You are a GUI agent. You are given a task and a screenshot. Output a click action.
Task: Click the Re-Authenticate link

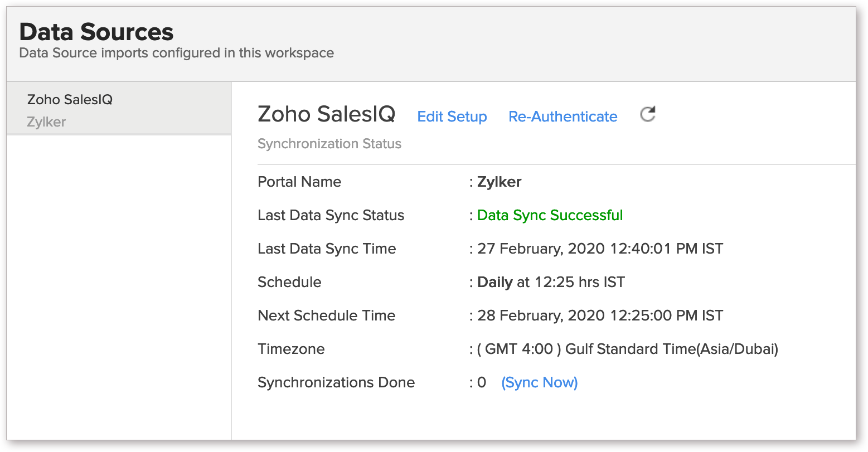point(562,116)
